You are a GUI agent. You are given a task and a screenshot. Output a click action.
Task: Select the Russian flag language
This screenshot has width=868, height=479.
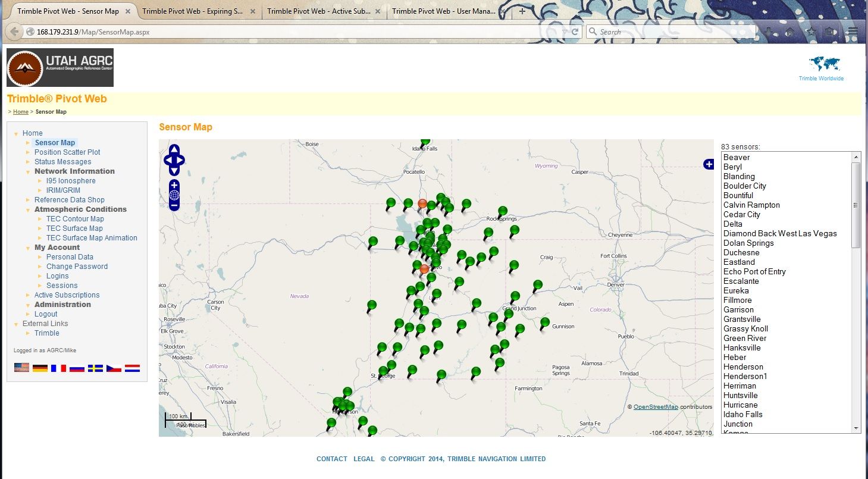point(77,368)
